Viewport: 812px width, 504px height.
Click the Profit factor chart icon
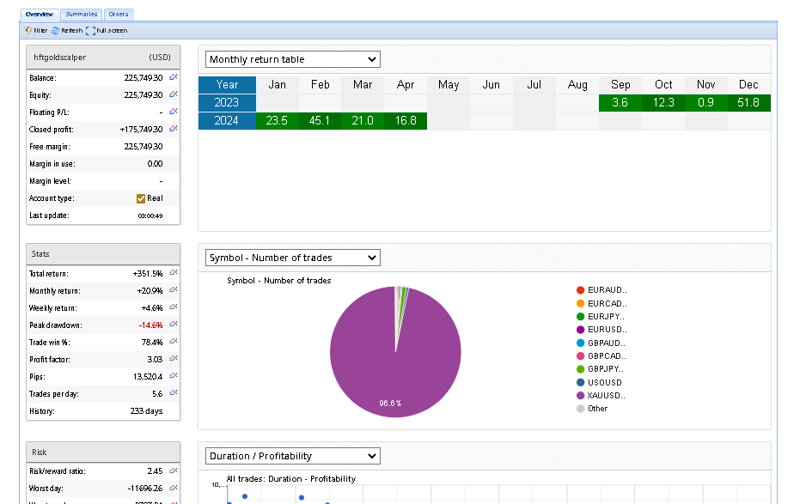[x=173, y=359]
